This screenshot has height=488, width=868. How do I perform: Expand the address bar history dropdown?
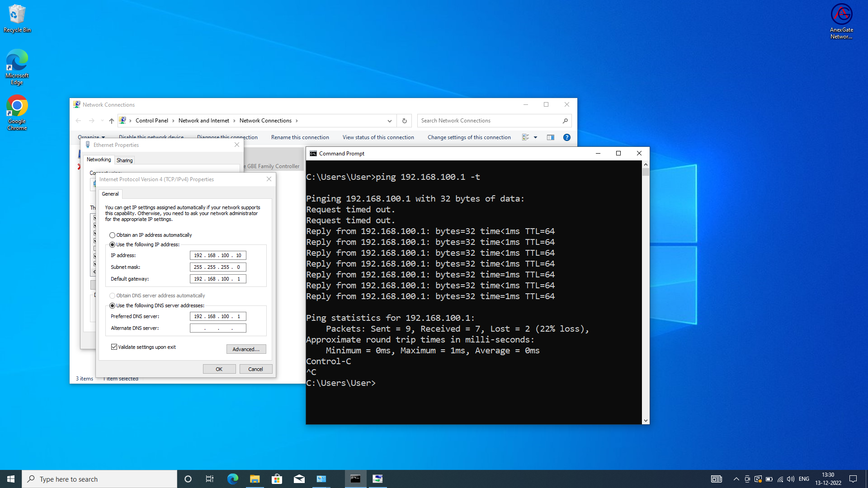389,121
